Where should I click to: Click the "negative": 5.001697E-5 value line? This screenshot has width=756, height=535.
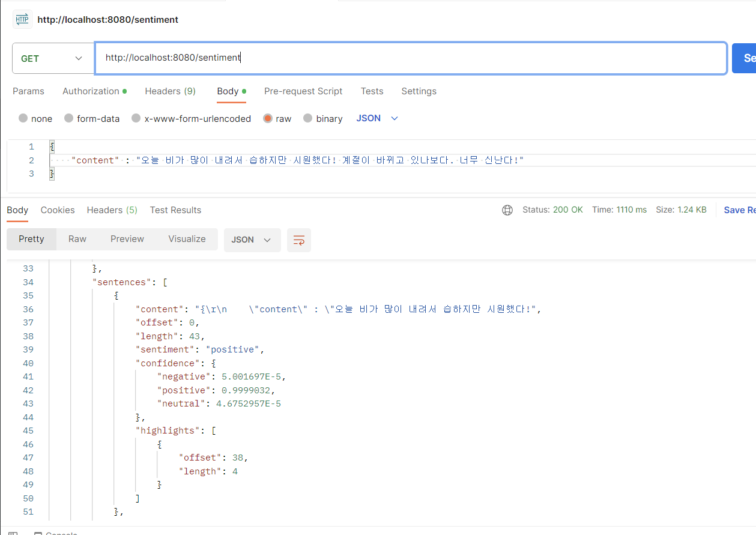click(222, 376)
